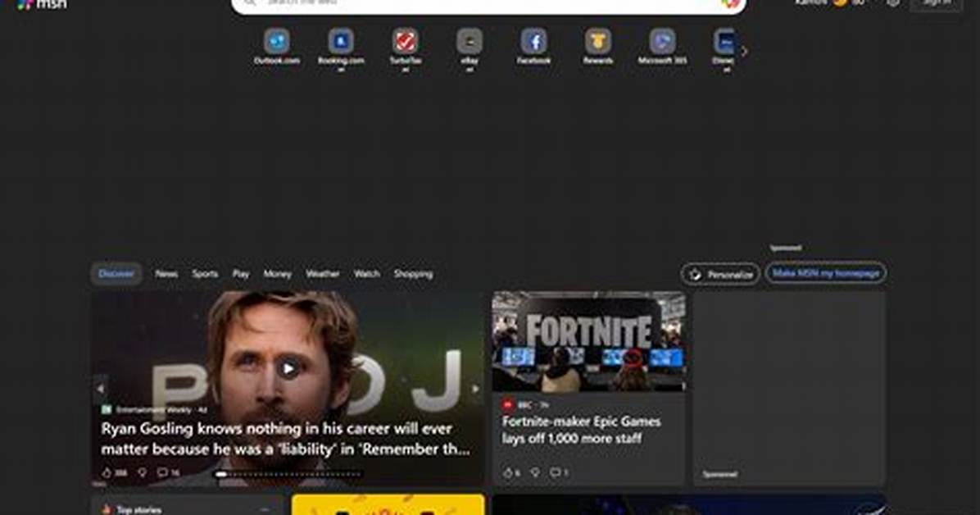Click the Personalize button
This screenshot has width=980, height=515.
(720, 274)
